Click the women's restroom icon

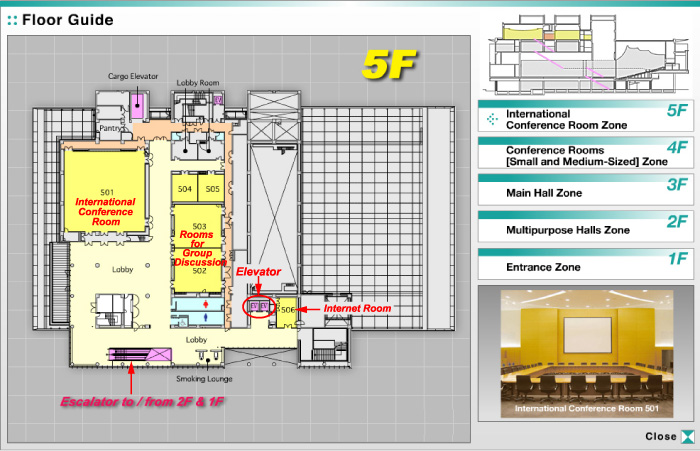205,304
